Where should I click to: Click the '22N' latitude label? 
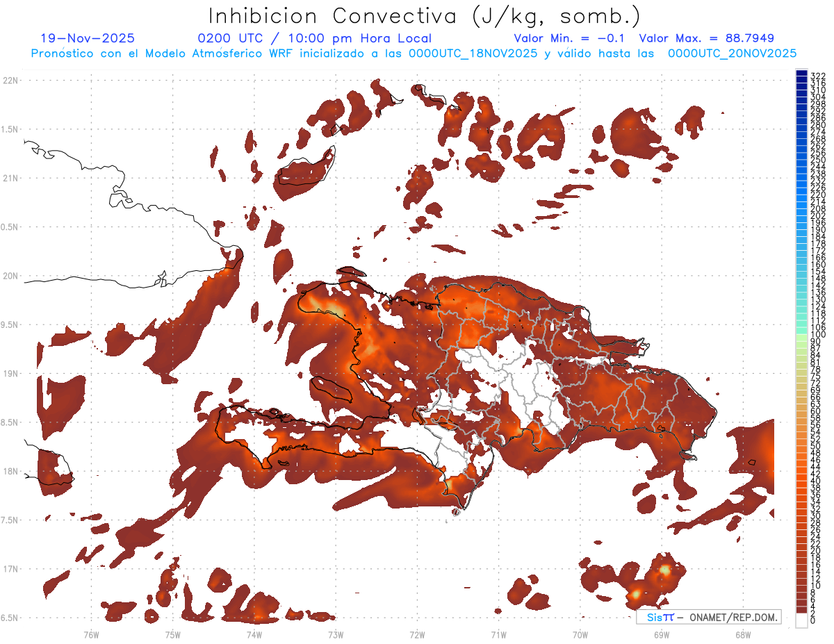10,81
